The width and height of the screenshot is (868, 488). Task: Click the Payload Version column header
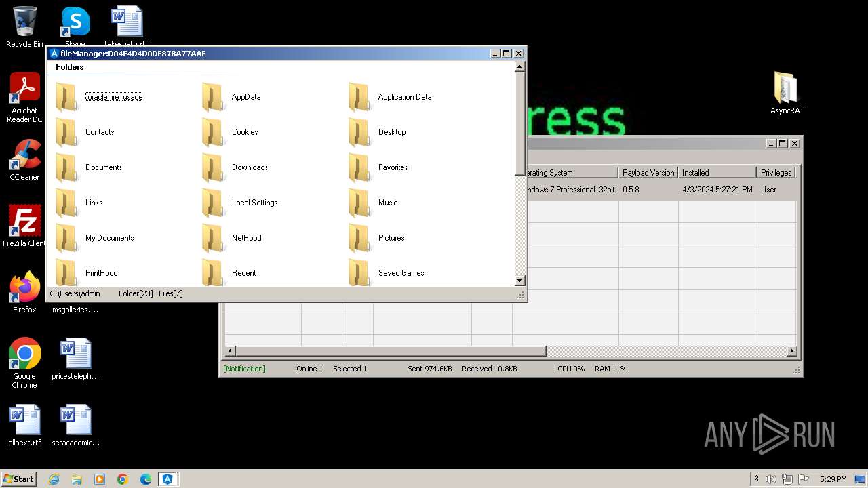tap(648, 173)
